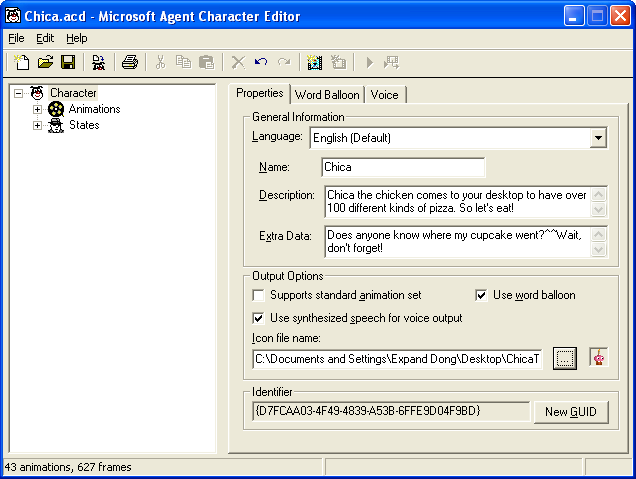
Task: Expand the States tree node
Action: click(38, 125)
